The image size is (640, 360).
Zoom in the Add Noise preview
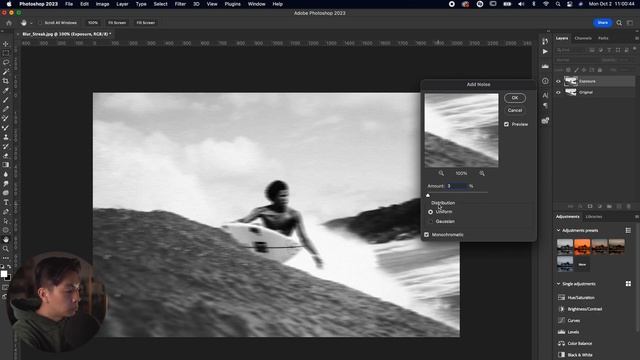pyautogui.click(x=482, y=173)
